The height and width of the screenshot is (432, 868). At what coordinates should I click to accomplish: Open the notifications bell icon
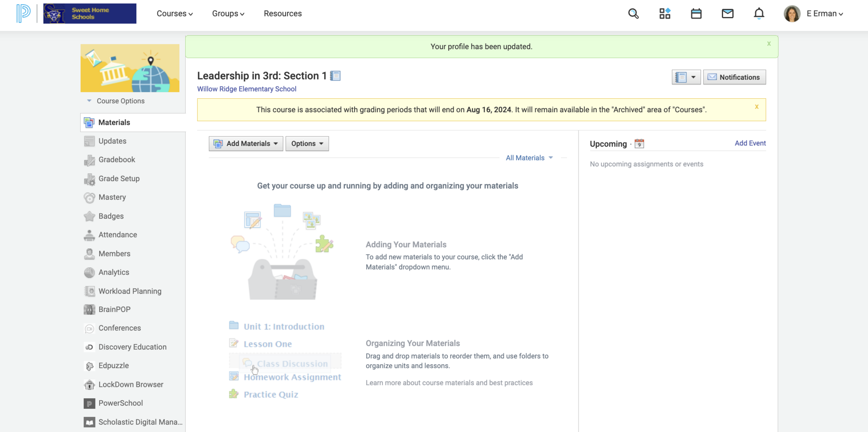(759, 14)
